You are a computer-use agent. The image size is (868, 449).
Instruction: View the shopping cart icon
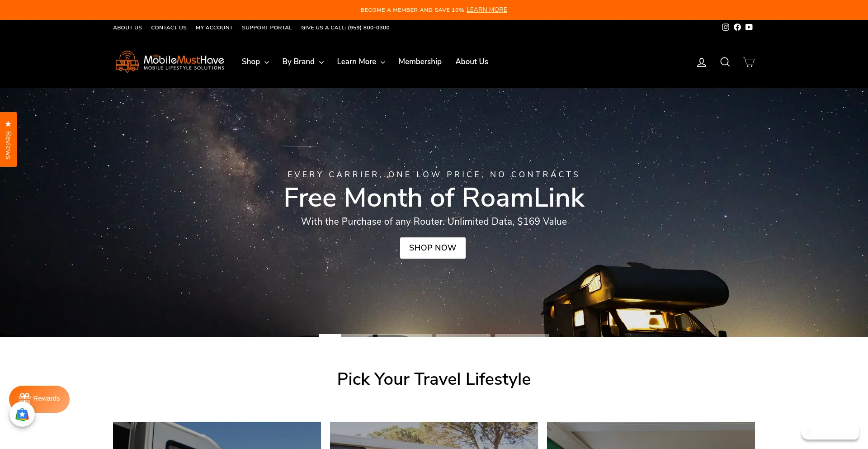(749, 62)
